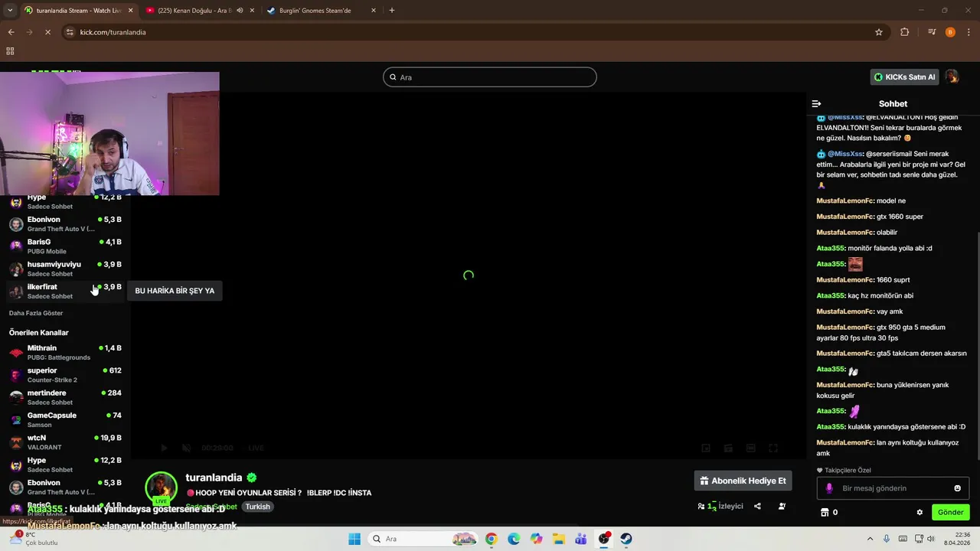Viewport: 980px width, 551px height.
Task: Collapse the Sohbet chat panel arrow icon
Action: pos(816,103)
